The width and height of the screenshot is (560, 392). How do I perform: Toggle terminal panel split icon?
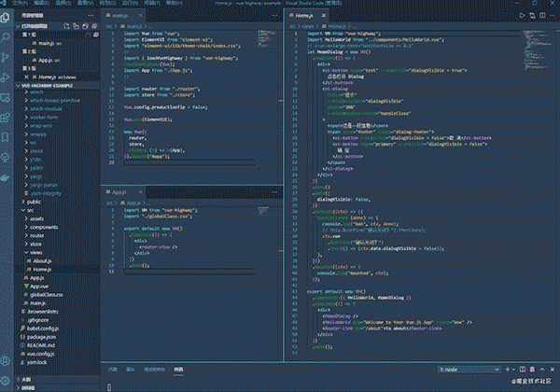point(523,370)
